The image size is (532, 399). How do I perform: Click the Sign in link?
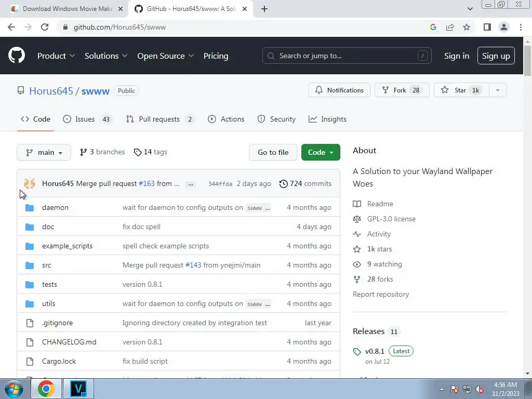coord(457,56)
